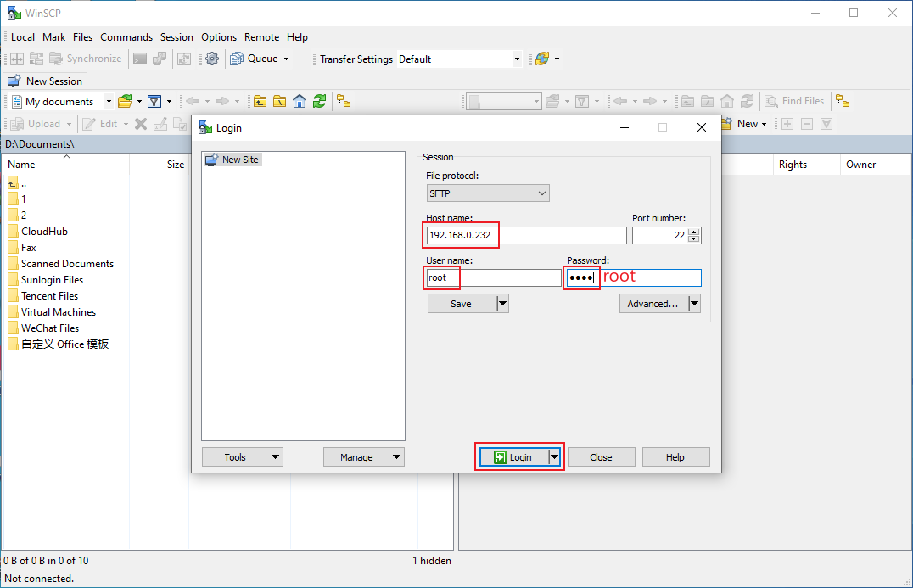Screen dimensions: 913x588
Task: Open the dropdown arrow beside Login button
Action: [555, 456]
